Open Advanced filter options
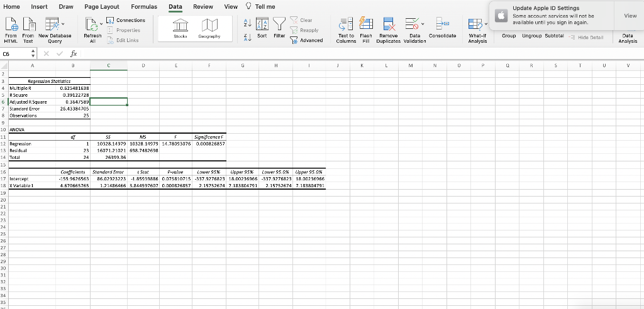Viewport: 644px width, 309px height. [306, 40]
